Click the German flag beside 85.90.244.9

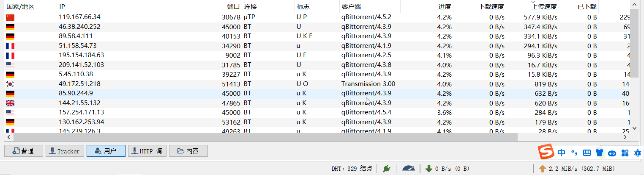(x=10, y=94)
